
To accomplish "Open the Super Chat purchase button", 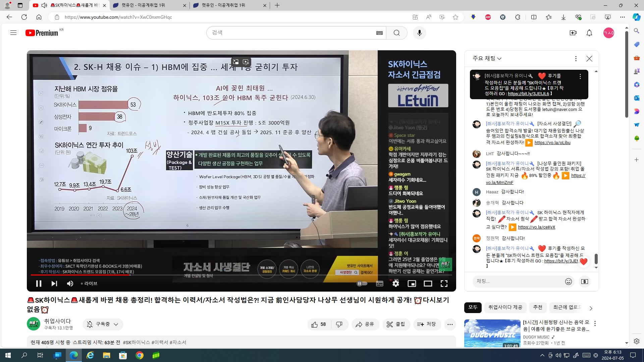I will (x=585, y=282).
